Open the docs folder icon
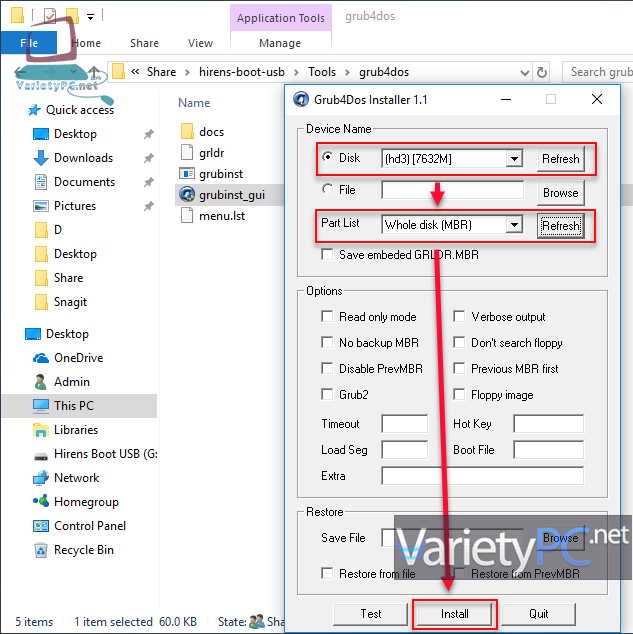Viewport: 633px width, 634px height. pos(187,131)
